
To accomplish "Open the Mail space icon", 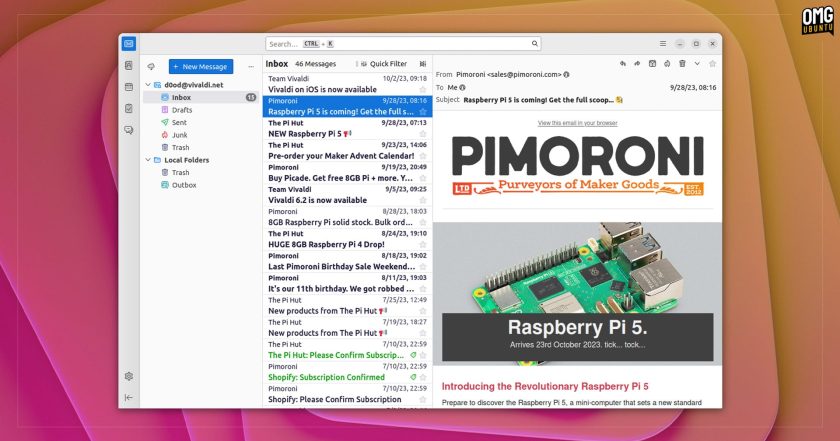I will 129,43.
